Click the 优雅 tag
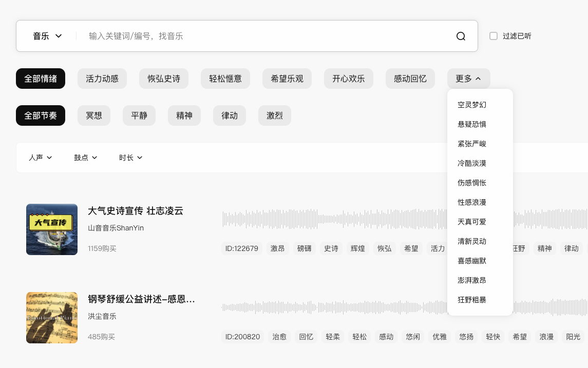Screen dimensions: 588x368 (x=440, y=337)
